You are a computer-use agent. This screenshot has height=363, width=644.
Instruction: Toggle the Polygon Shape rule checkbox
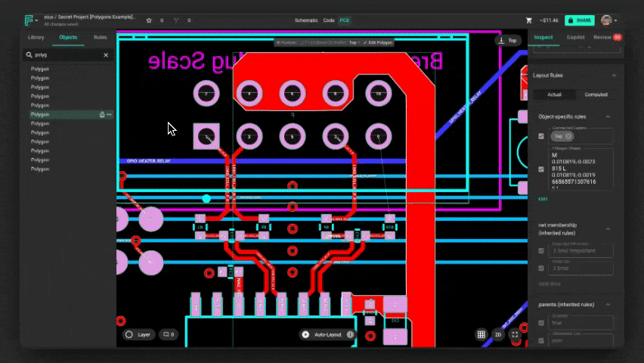coord(541,169)
